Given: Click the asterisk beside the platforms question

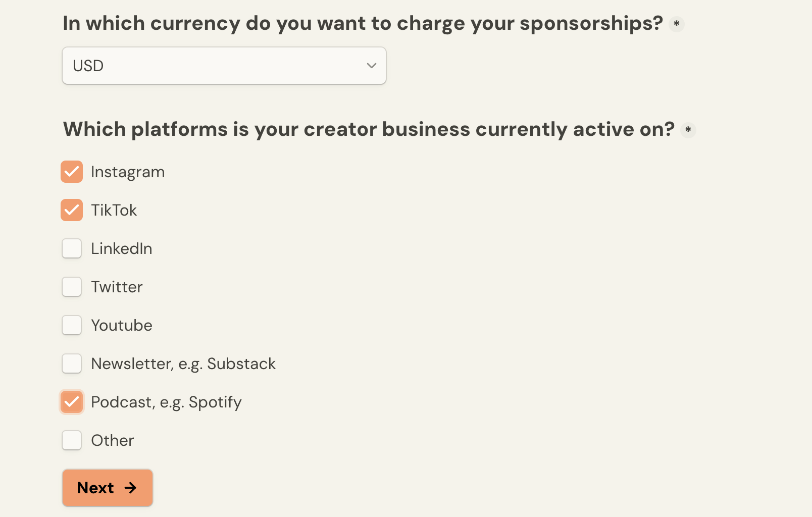Looking at the screenshot, I should pos(688,130).
